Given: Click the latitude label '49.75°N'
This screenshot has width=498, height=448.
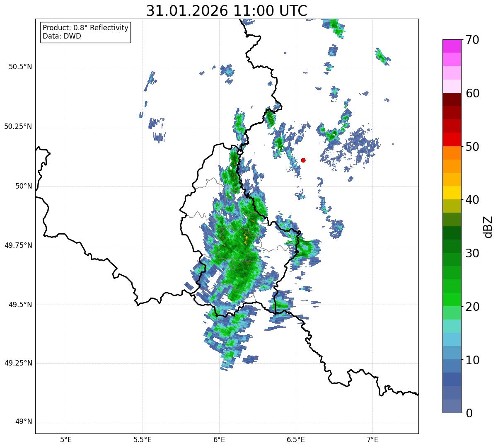Looking at the screenshot, I should pyautogui.click(x=18, y=245).
